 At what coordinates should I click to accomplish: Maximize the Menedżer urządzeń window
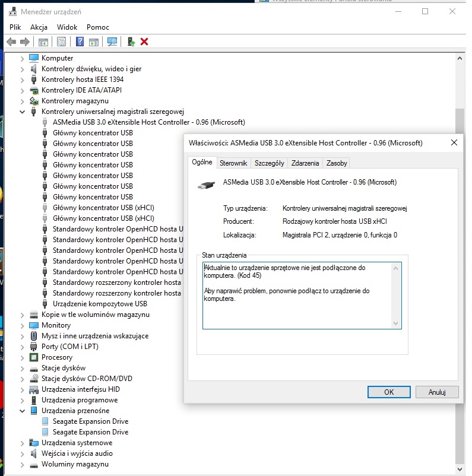425,11
